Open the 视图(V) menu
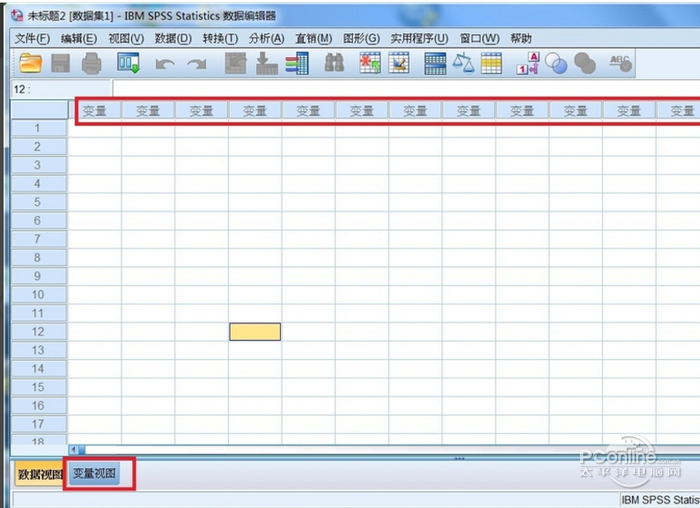 126,38
